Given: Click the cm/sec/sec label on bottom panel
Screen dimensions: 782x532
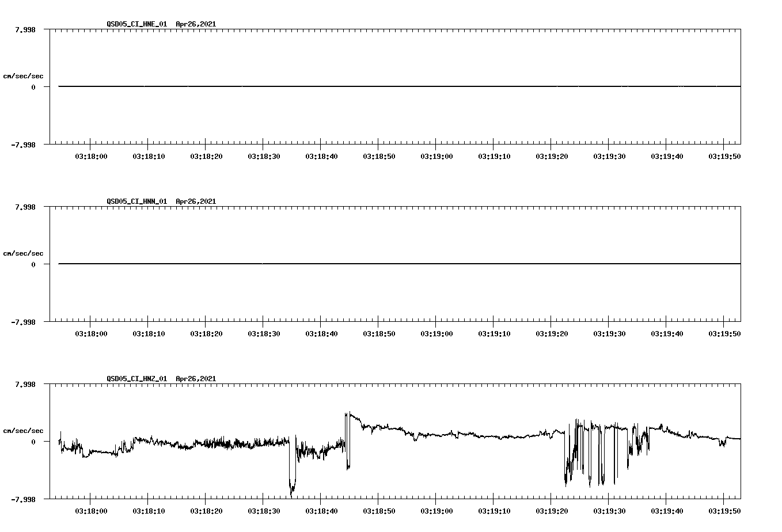Looking at the screenshot, I should click(23, 430).
